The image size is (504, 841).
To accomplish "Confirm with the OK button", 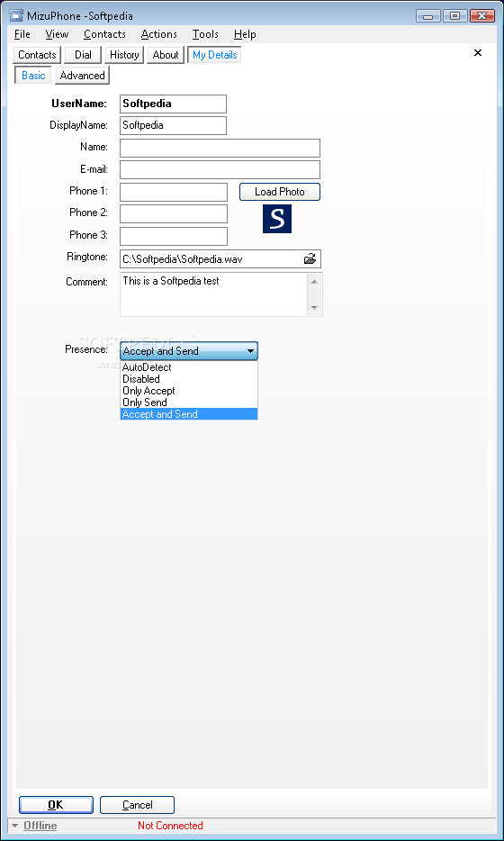I will coord(56,805).
